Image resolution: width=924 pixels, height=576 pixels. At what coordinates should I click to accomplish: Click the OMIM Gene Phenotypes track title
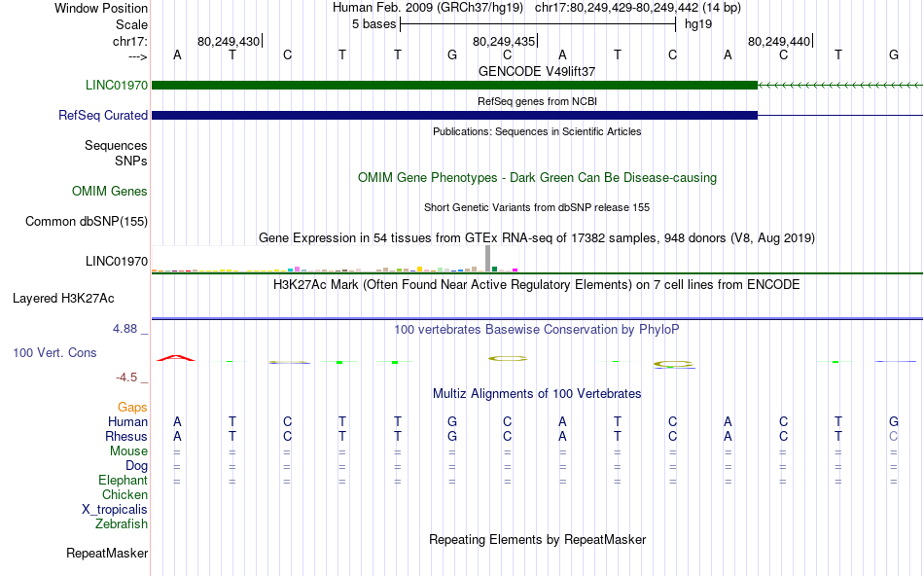(538, 177)
